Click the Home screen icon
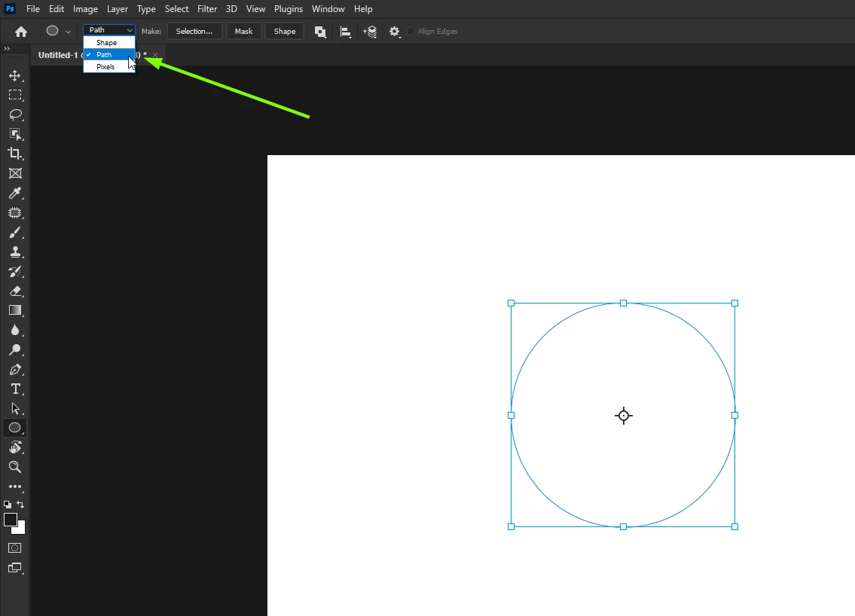The width and height of the screenshot is (855, 616). coord(21,32)
